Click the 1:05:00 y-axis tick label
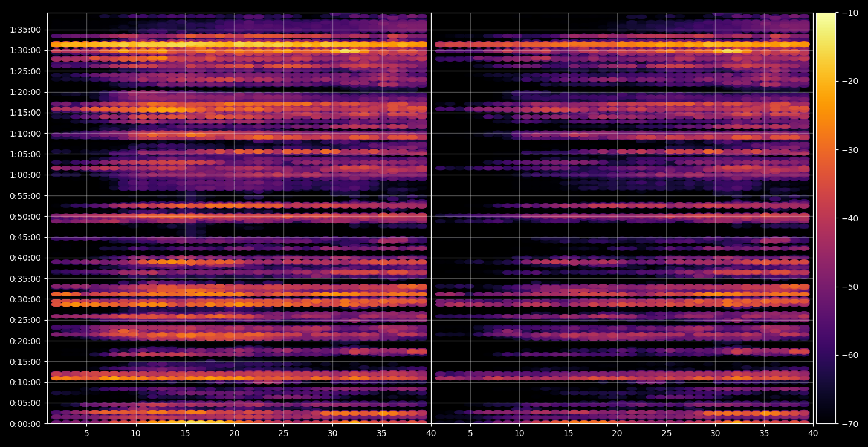Viewport: 868px width, 447px height. [25, 154]
